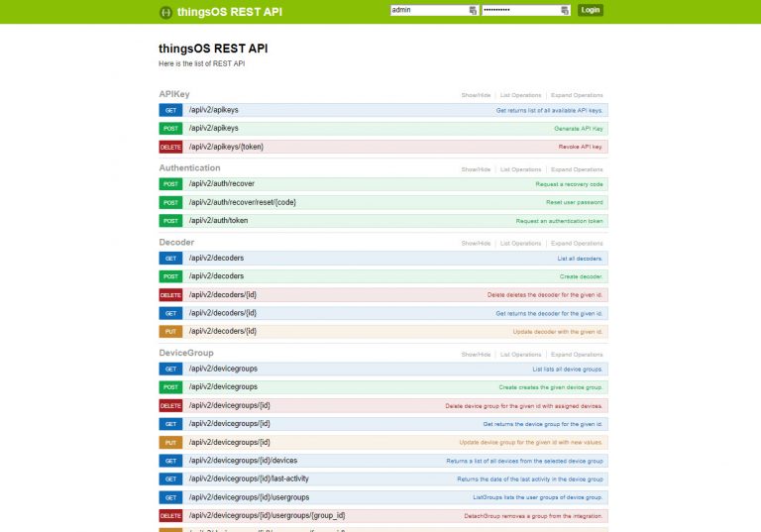Click the key icon in password field
Screen dimensions: 761x532
tap(565, 10)
